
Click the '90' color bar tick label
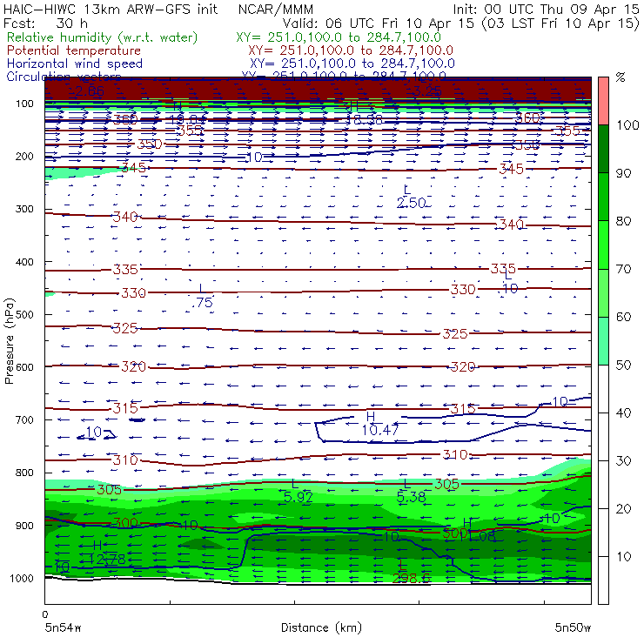(x=623, y=173)
